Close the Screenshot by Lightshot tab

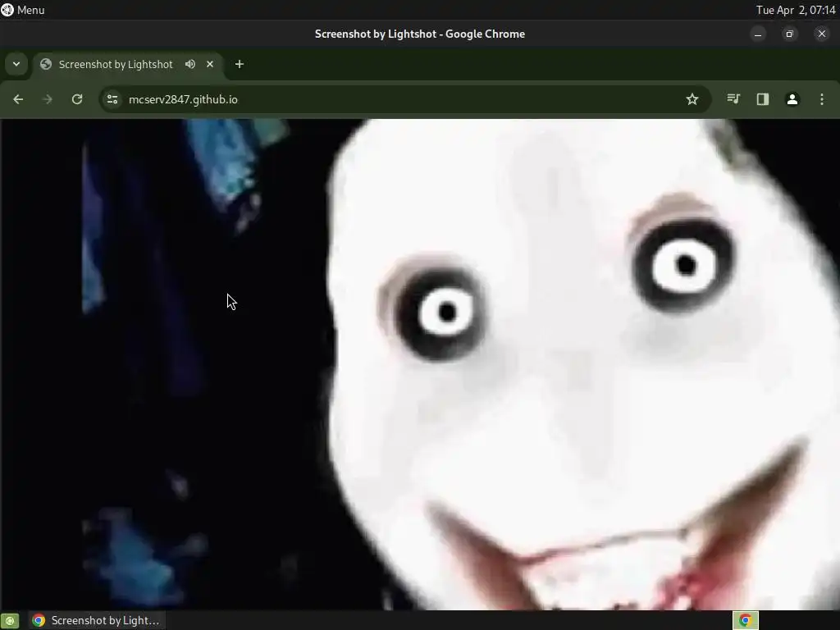tap(210, 64)
